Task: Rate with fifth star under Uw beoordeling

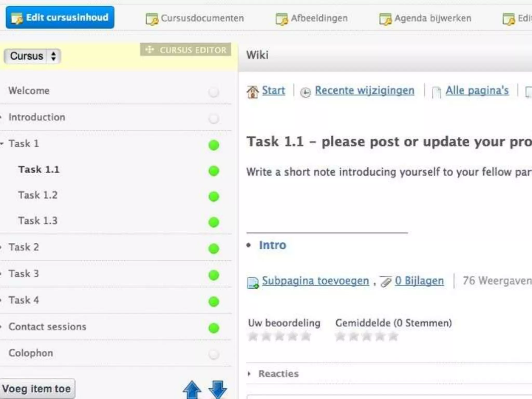Action: point(306,336)
